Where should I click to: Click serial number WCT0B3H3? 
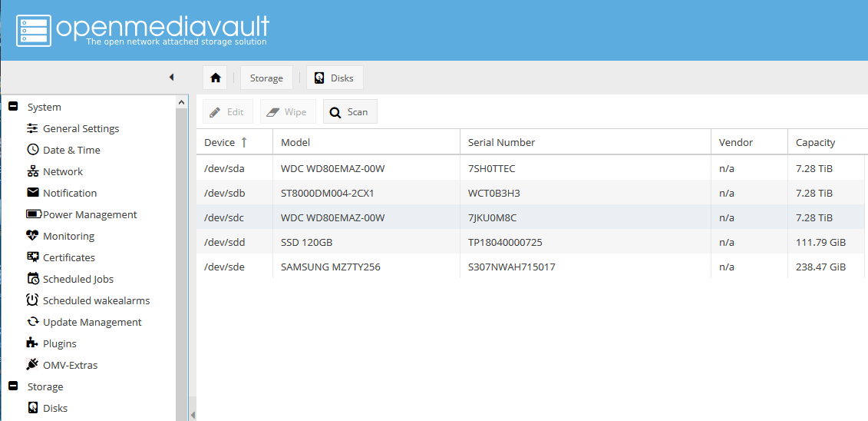493,194
